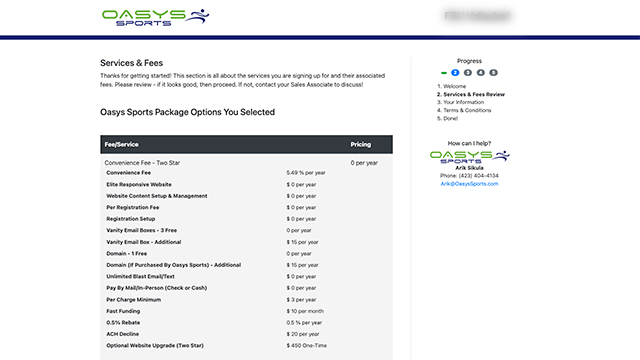Select Pay By Mail/In-Person (Check or Cash) label
Image resolution: width=640 pixels, height=360 pixels.
[157, 288]
